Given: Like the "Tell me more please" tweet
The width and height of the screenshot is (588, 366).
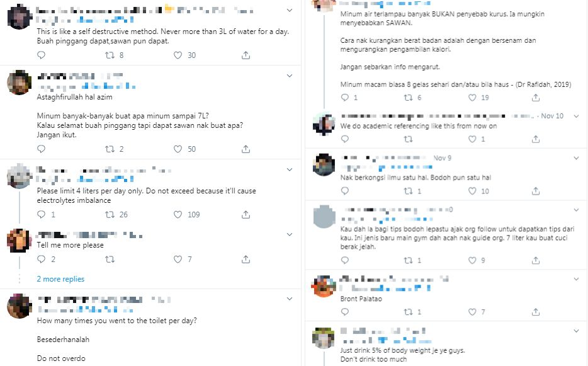Looking at the screenshot, I should pyautogui.click(x=178, y=259).
